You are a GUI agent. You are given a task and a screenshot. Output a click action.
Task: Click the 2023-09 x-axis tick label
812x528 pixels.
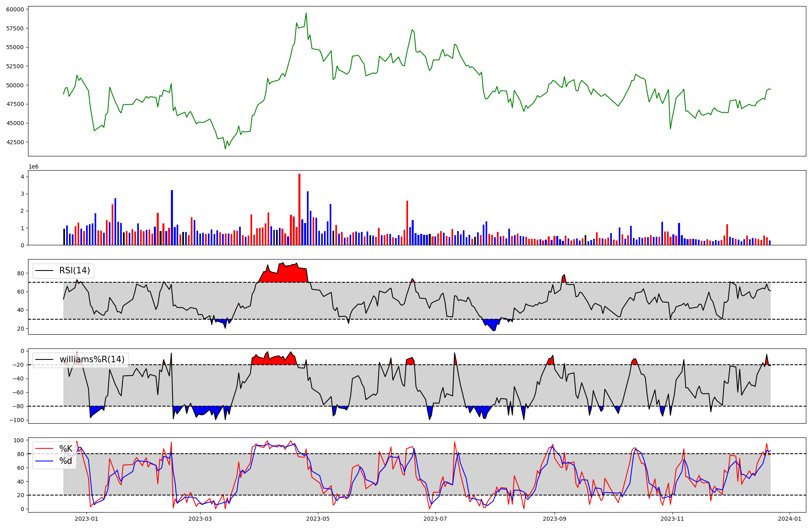(x=554, y=519)
